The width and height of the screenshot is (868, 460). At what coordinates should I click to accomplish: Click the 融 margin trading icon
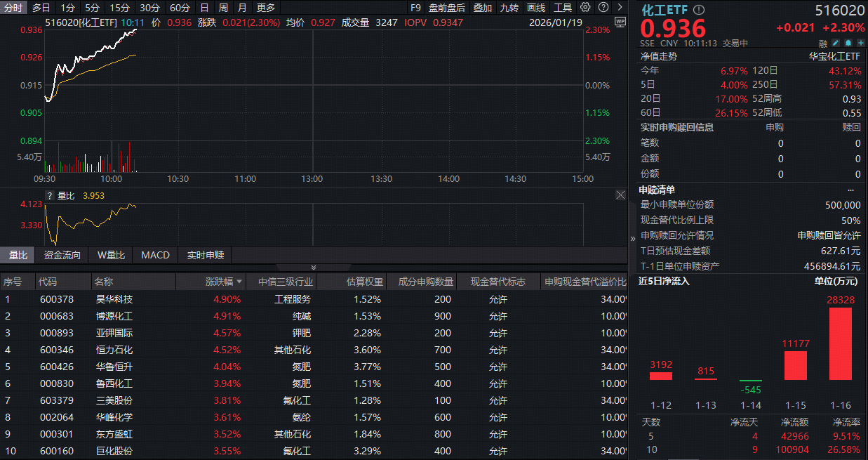(x=823, y=43)
